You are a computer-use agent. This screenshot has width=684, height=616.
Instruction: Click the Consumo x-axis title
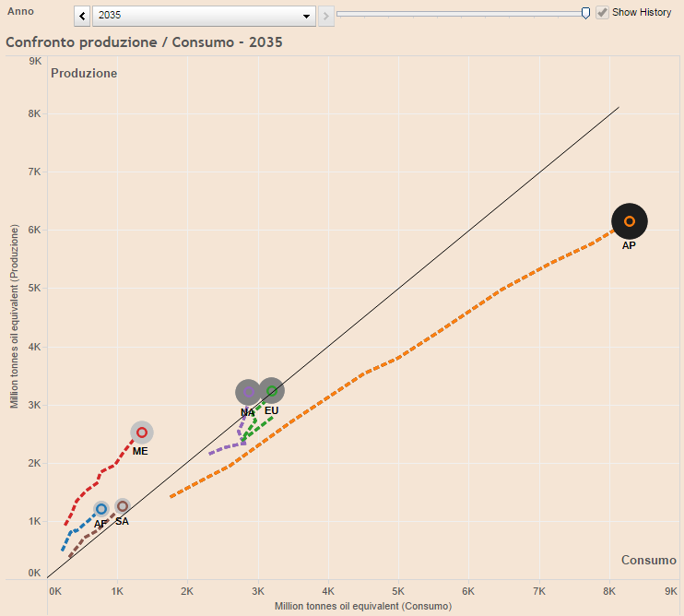coord(362,606)
